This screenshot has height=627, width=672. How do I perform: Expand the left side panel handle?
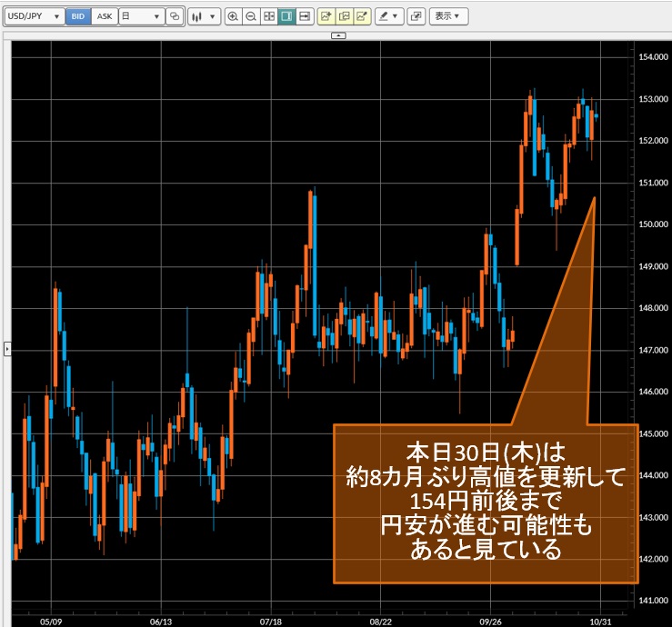(x=7, y=348)
